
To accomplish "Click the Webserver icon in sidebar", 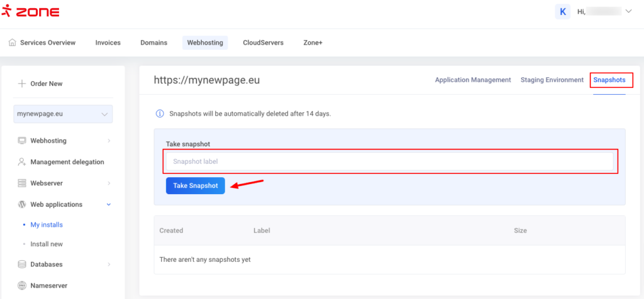I will point(22,183).
